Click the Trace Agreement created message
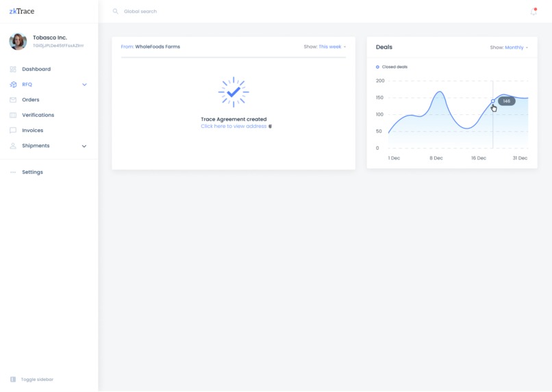This screenshot has height=392, width=552. tap(234, 119)
